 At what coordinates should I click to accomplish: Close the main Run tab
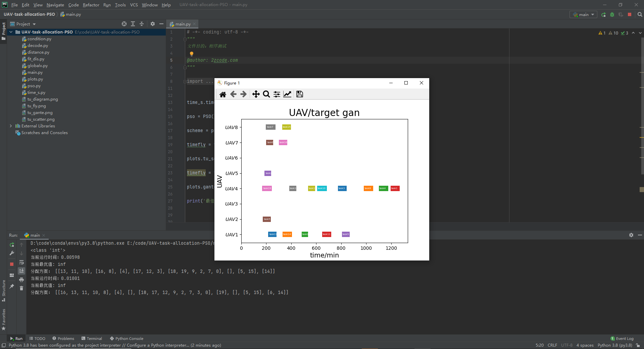pyautogui.click(x=44, y=235)
